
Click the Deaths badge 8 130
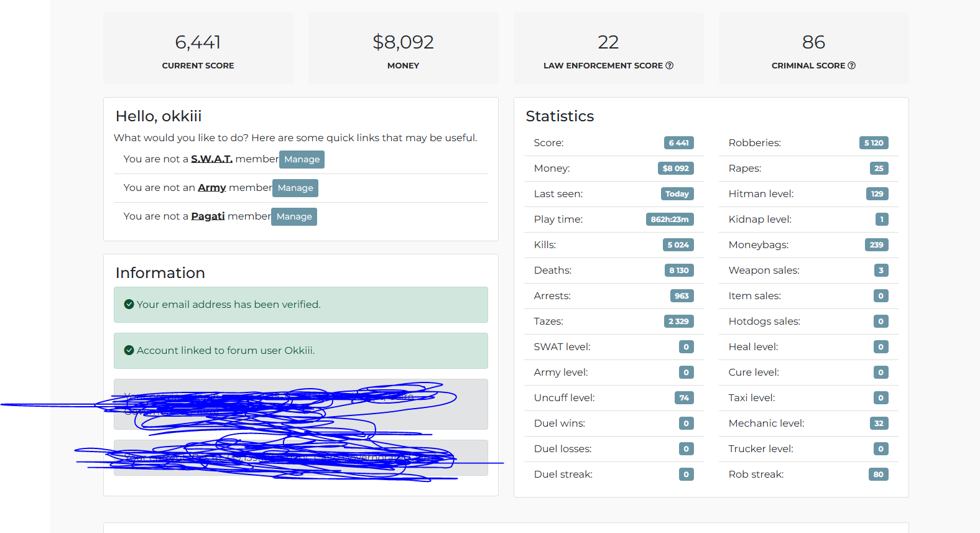[x=679, y=271]
